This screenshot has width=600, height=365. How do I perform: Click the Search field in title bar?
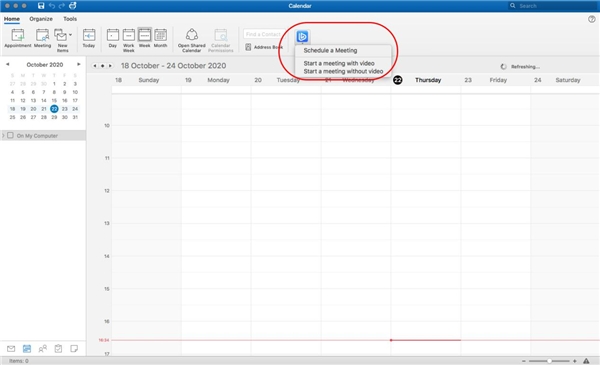point(553,6)
